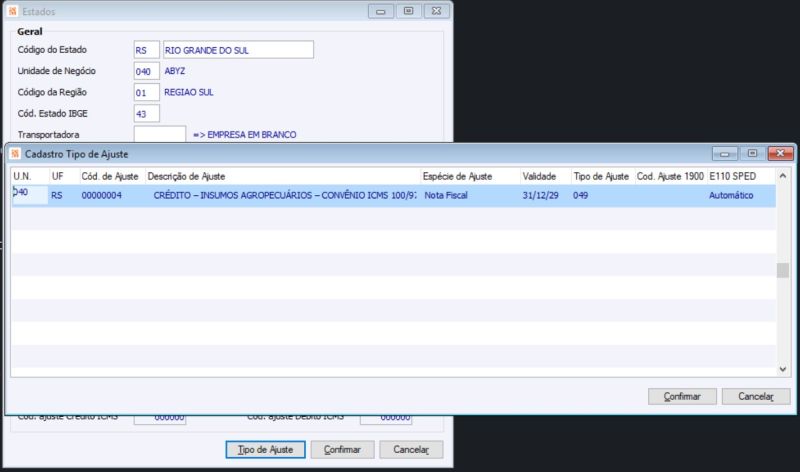Maximize the Estados window

tap(408, 11)
